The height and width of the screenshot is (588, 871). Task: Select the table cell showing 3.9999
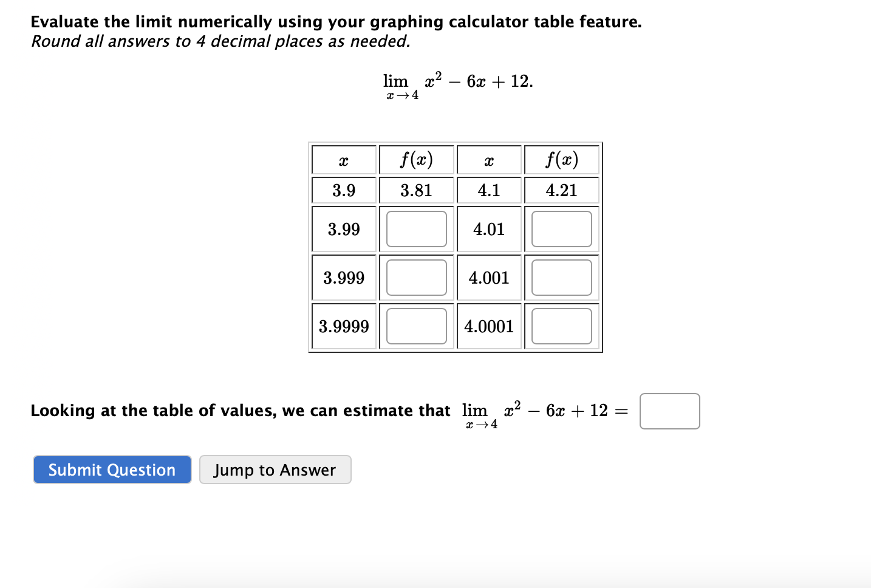pos(343,326)
